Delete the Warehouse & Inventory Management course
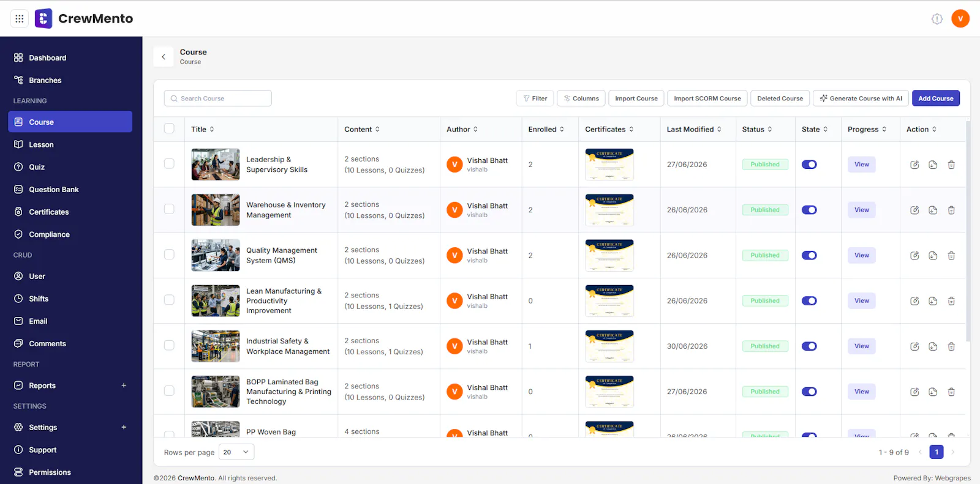980x484 pixels. click(x=951, y=210)
